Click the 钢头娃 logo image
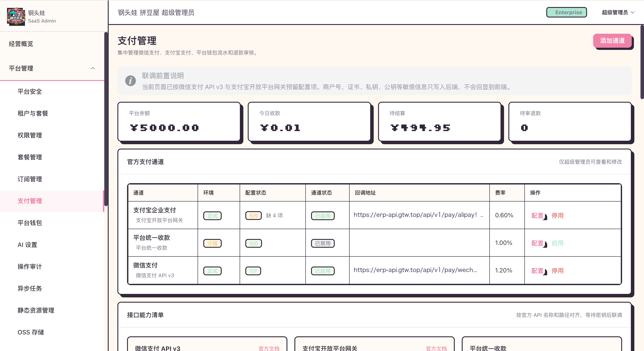 [16, 16]
